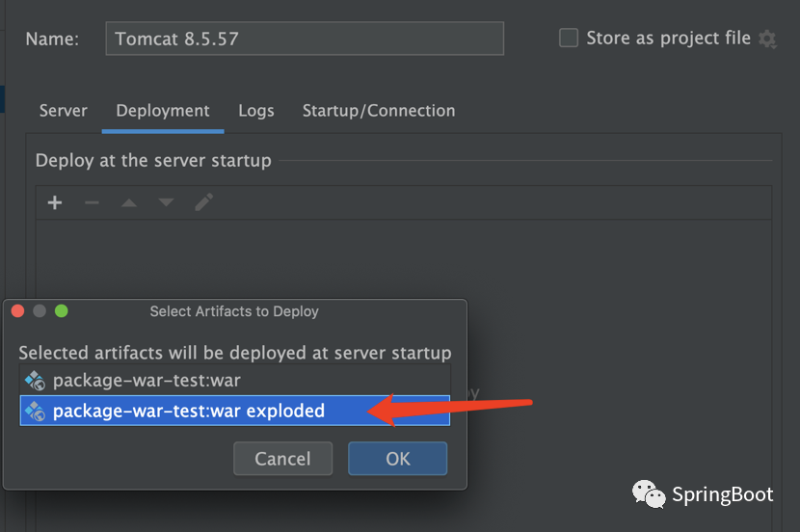Open the gear icon beside Store as project file
800x532 pixels.
tap(767, 39)
